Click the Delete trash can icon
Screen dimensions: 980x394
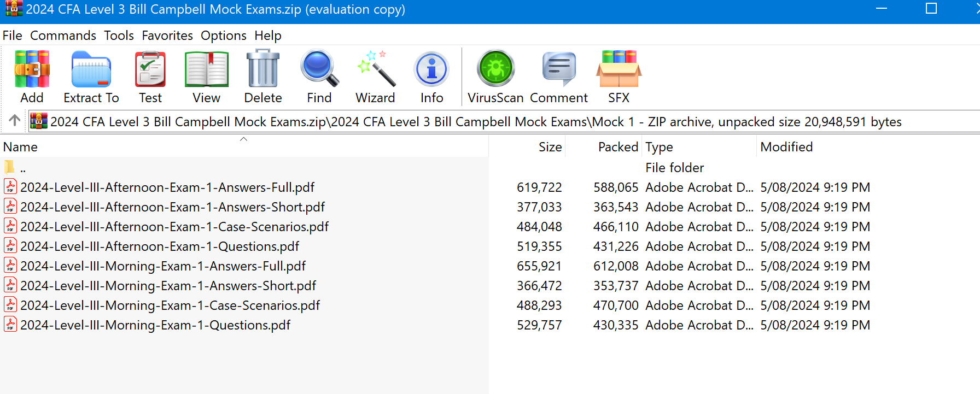[x=263, y=70]
